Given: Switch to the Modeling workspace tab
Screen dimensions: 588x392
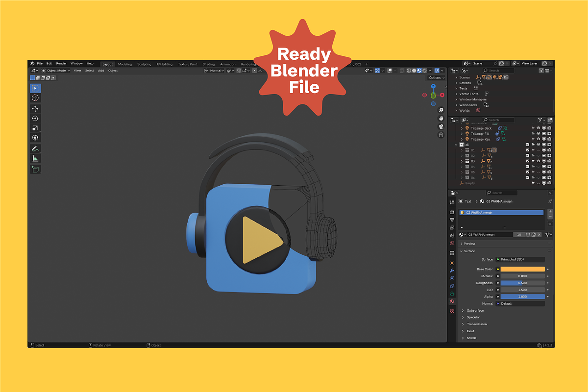Looking at the screenshot, I should pyautogui.click(x=125, y=64).
